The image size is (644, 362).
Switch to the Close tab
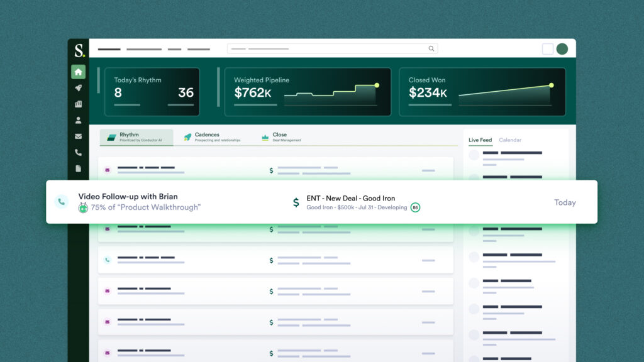[x=281, y=137]
